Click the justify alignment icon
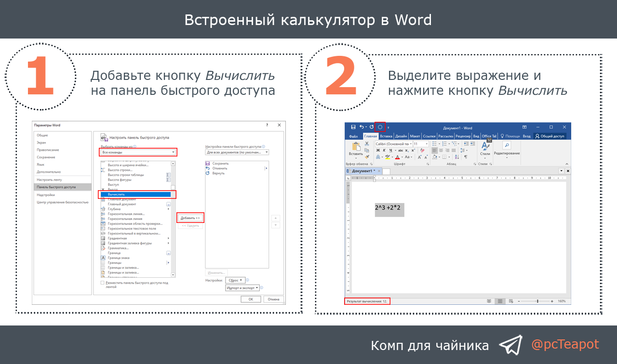The height and width of the screenshot is (364, 617). tap(454, 150)
